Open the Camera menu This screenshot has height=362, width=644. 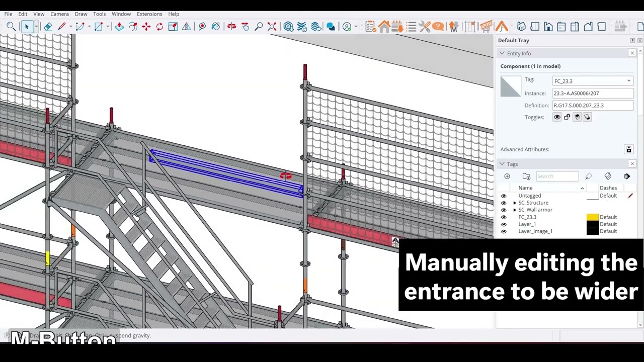(x=59, y=14)
